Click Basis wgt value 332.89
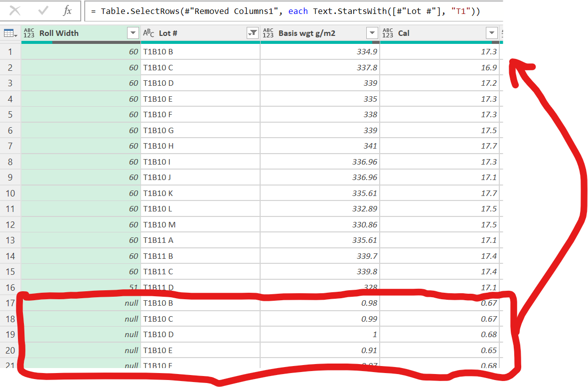The height and width of the screenshot is (387, 588). pyautogui.click(x=320, y=208)
